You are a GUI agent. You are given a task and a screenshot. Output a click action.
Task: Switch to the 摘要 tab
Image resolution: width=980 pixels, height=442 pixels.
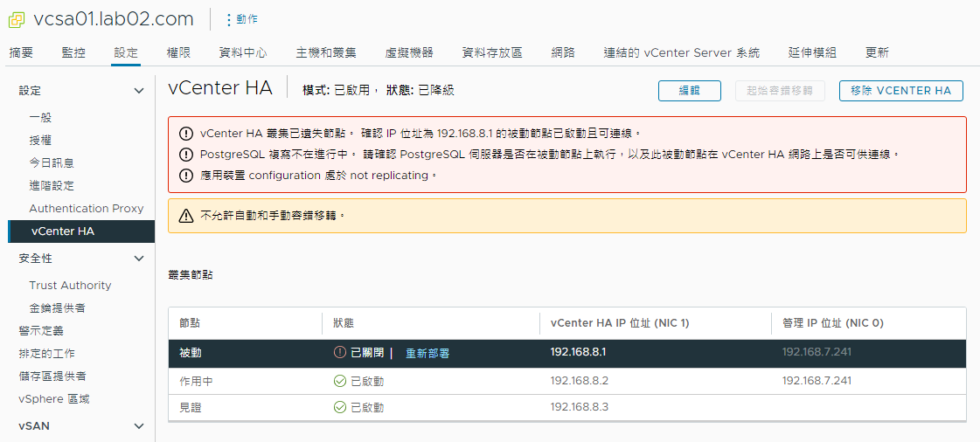pos(21,52)
